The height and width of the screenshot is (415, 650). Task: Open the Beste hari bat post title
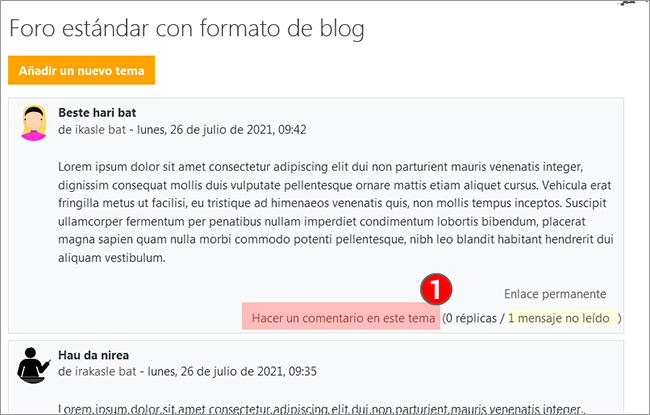tap(97, 112)
